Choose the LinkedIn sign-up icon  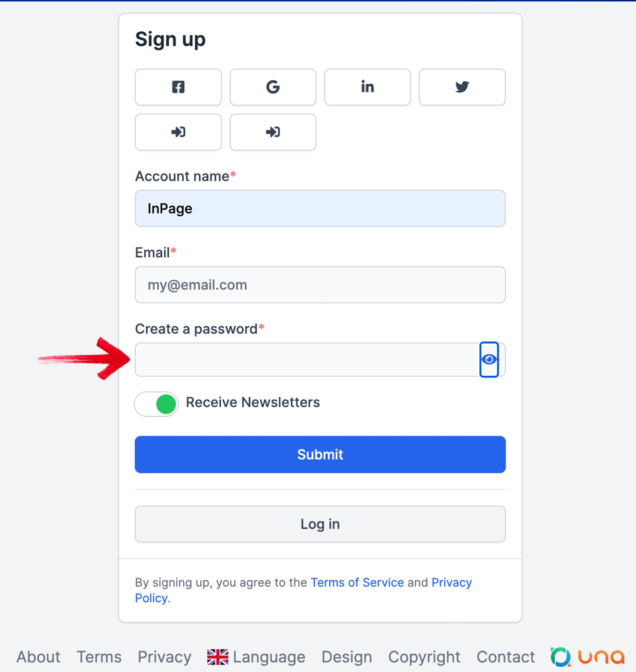tap(367, 87)
